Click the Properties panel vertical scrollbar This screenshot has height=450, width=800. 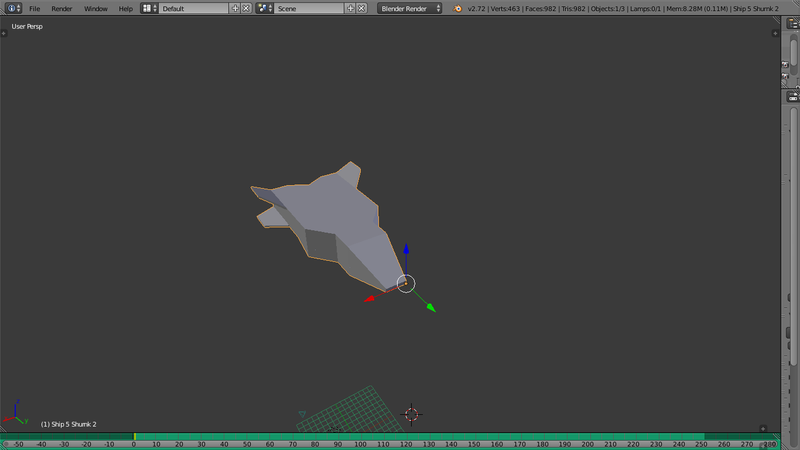click(x=793, y=236)
